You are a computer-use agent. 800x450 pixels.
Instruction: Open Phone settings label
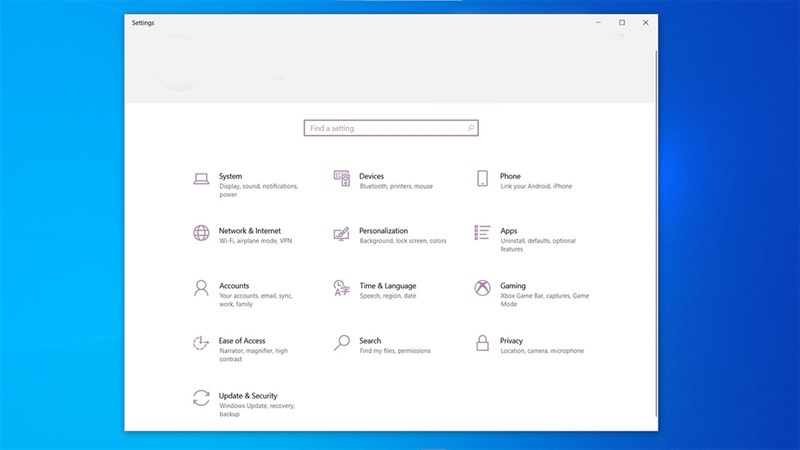pyautogui.click(x=510, y=176)
